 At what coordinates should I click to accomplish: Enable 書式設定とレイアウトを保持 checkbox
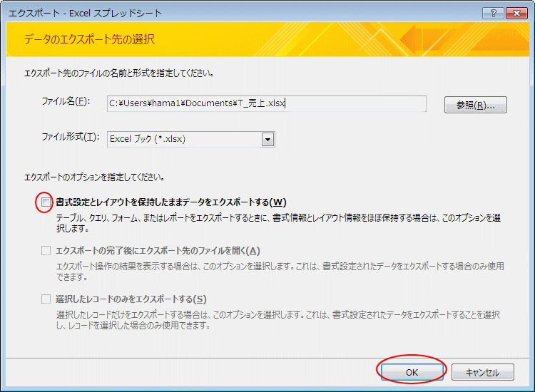(x=46, y=202)
